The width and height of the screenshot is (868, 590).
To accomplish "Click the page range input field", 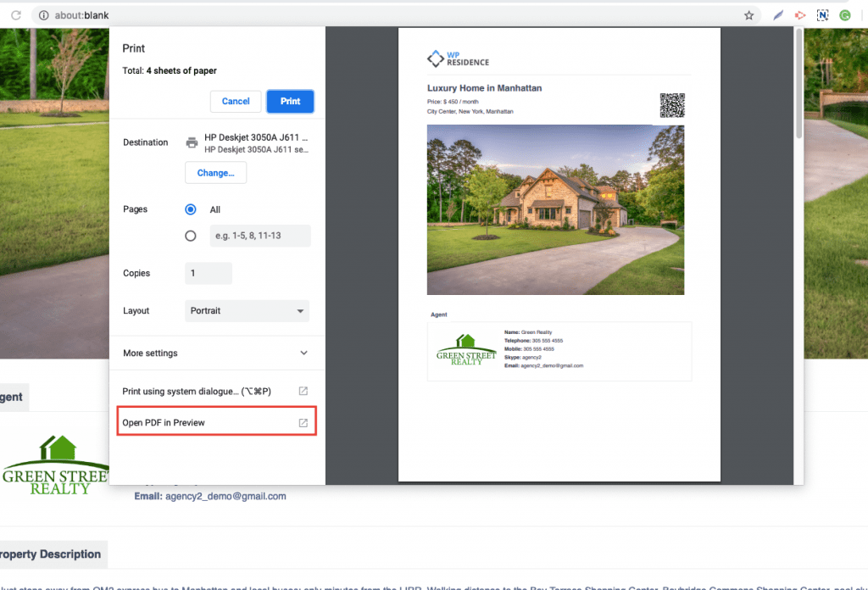I will tap(260, 236).
